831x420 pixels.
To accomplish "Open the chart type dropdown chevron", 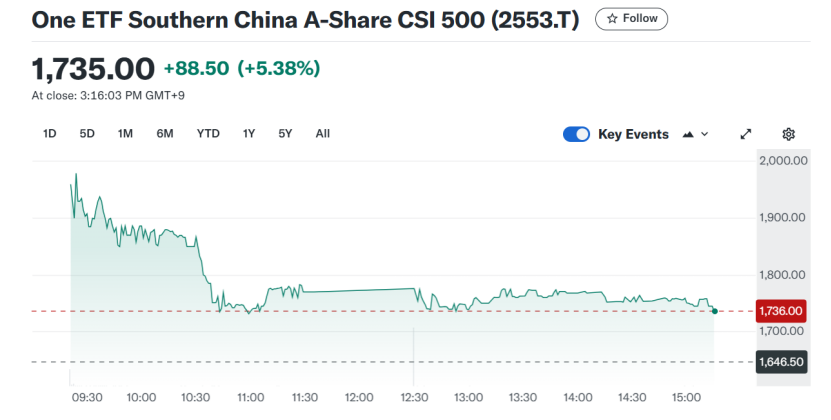I will [x=705, y=134].
